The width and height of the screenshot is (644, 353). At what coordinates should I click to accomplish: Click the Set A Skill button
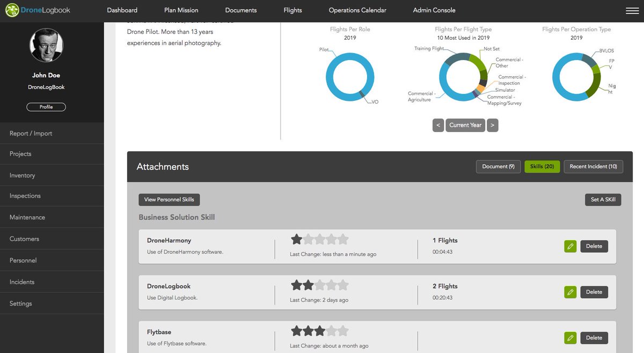(x=603, y=199)
